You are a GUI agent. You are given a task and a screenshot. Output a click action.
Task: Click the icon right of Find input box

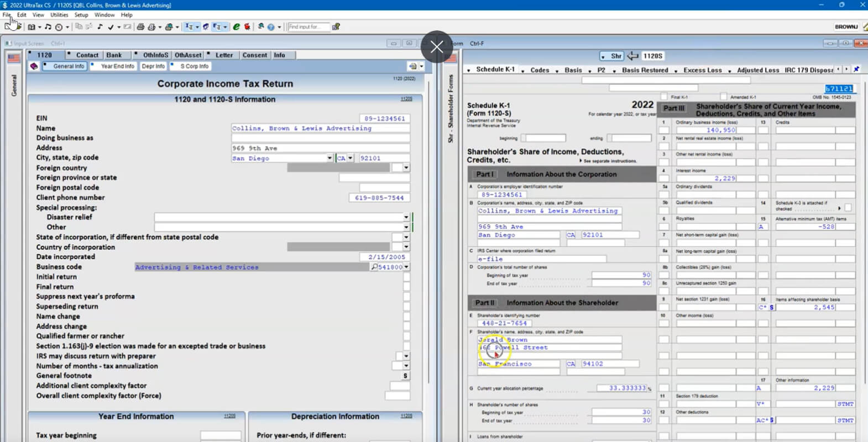[x=336, y=27]
